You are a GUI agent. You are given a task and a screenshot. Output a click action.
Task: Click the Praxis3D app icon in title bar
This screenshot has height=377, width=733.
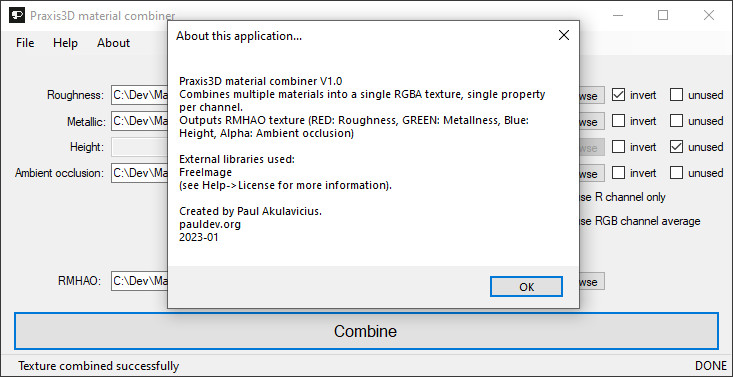click(16, 15)
